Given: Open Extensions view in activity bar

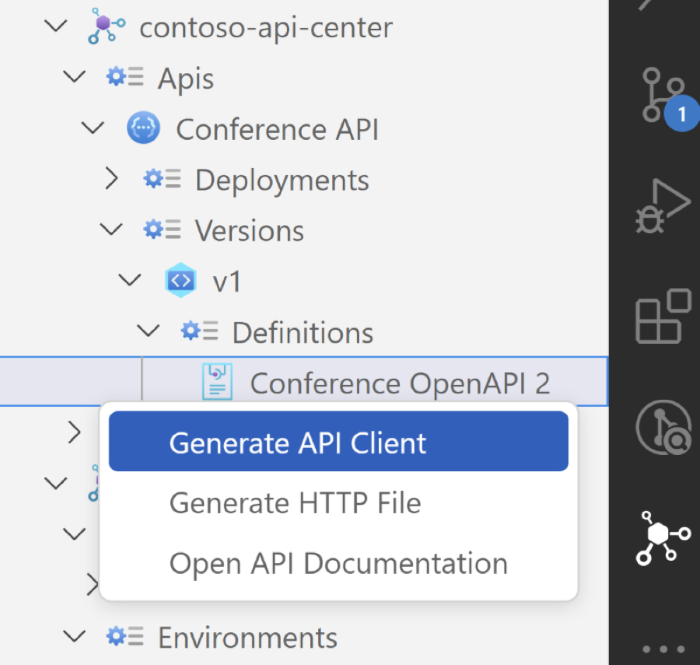Looking at the screenshot, I should click(x=663, y=316).
